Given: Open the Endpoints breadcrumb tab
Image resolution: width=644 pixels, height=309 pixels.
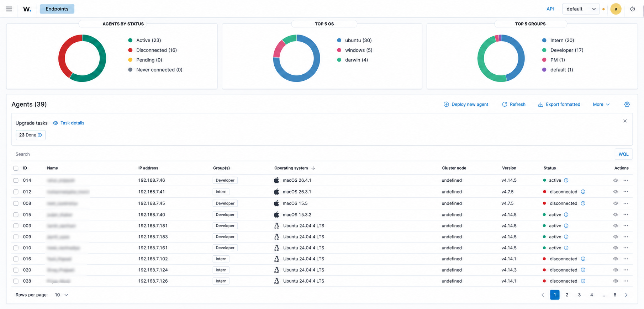Looking at the screenshot, I should click(x=57, y=9).
